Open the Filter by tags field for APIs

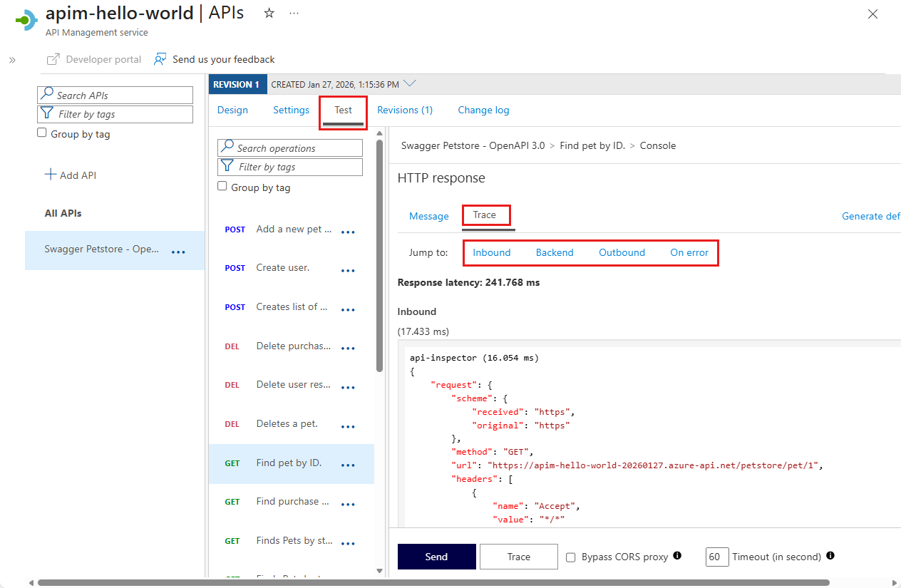click(x=115, y=114)
